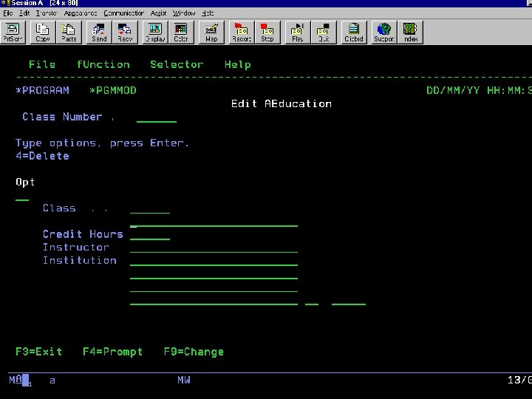
Task: Open the File menu in menu bar
Action: (8, 13)
